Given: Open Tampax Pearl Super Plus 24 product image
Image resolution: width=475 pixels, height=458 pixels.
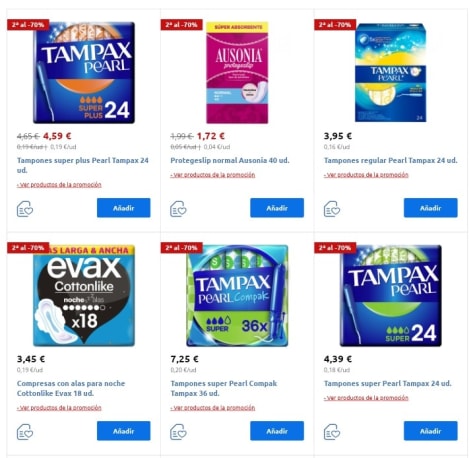Looking at the screenshot, I should (x=84, y=72).
